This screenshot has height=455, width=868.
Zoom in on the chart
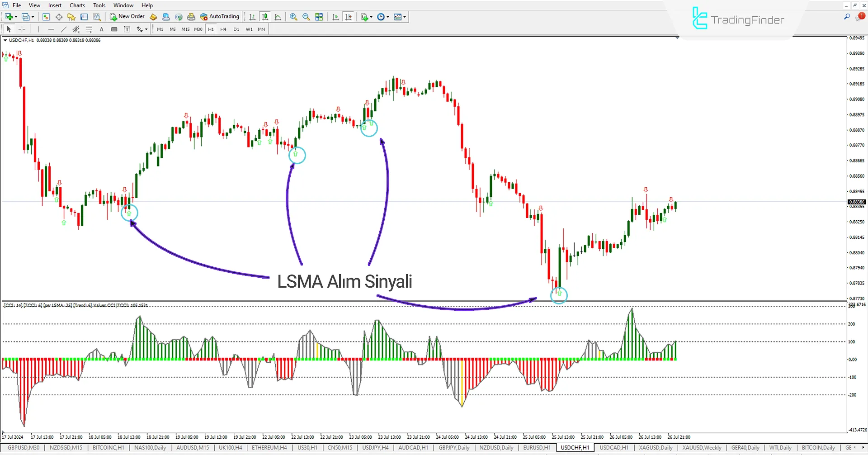click(x=293, y=17)
